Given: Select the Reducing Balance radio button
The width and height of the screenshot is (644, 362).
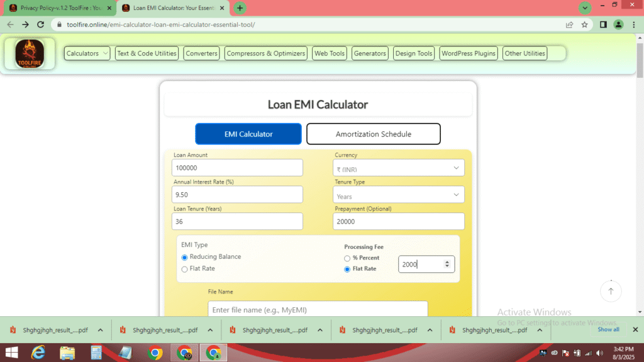Looking at the screenshot, I should pos(184,257).
